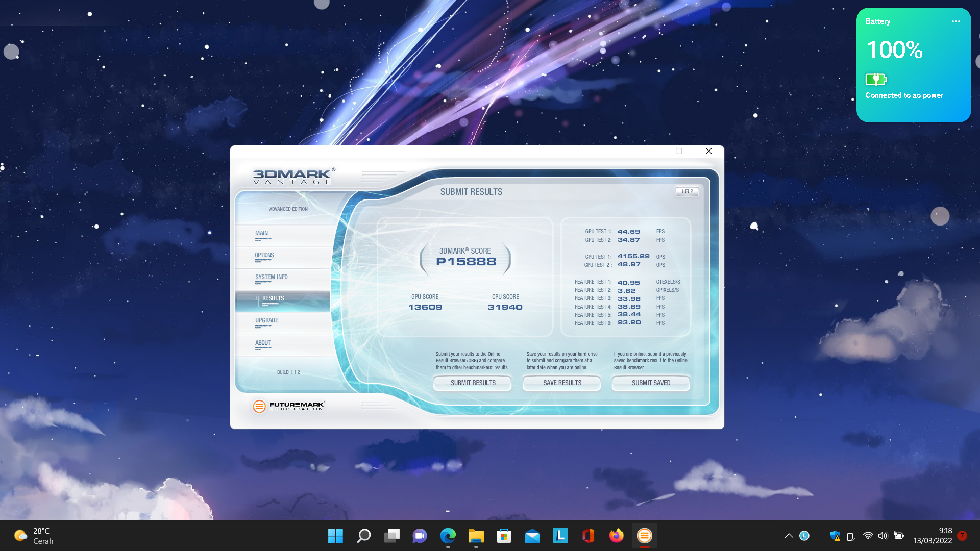Click CPU Test 1 value 4155.29
This screenshot has width=980, height=551.
tap(633, 256)
